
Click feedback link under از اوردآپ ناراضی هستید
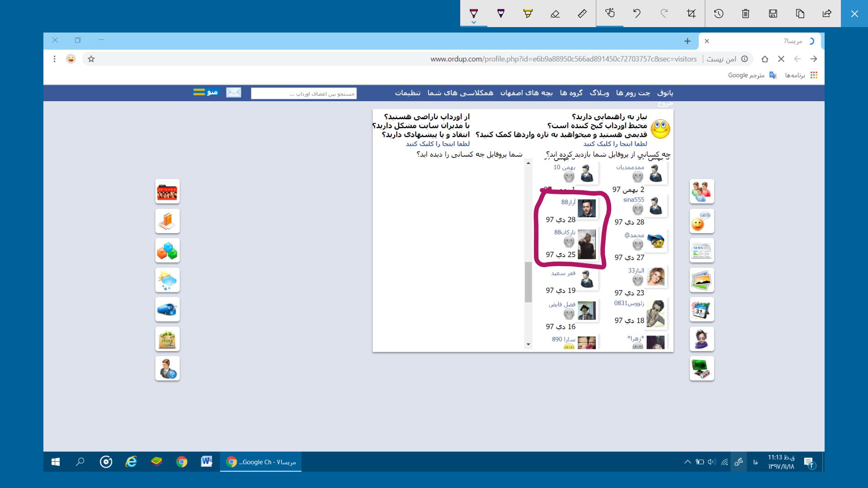coord(438,144)
